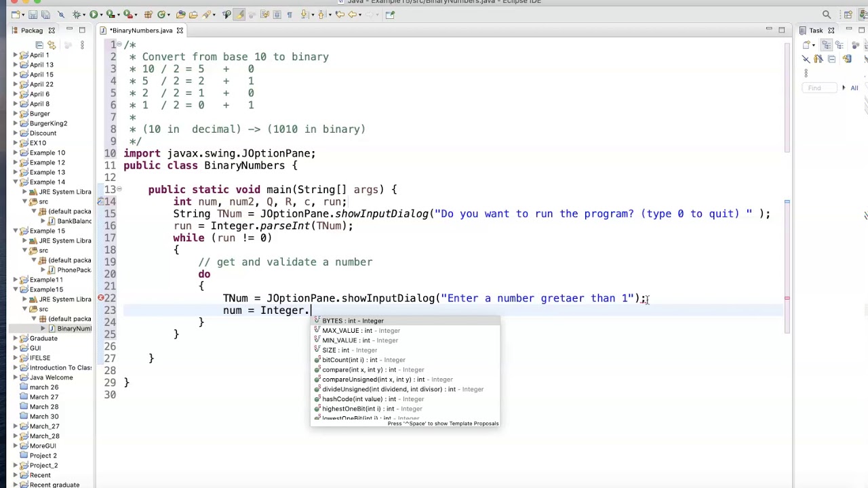Click error marker on line 22
This screenshot has width=868, height=488.
(100, 298)
